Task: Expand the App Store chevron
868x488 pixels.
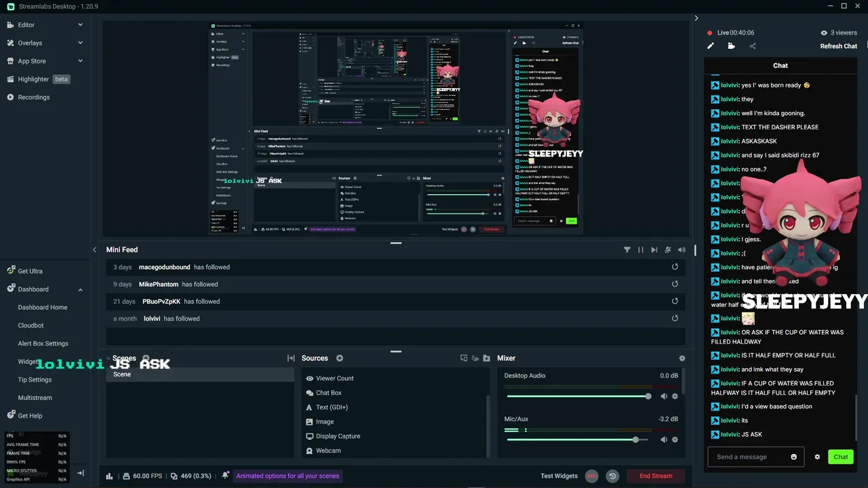Action: click(x=80, y=61)
